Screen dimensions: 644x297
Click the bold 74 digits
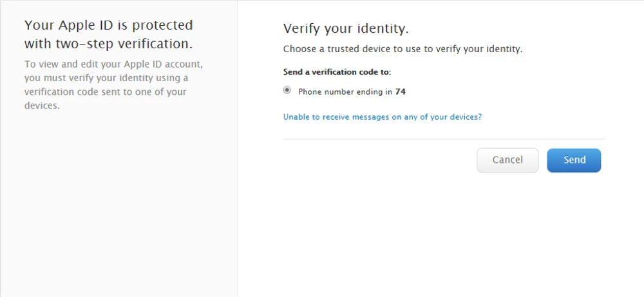[x=401, y=91]
